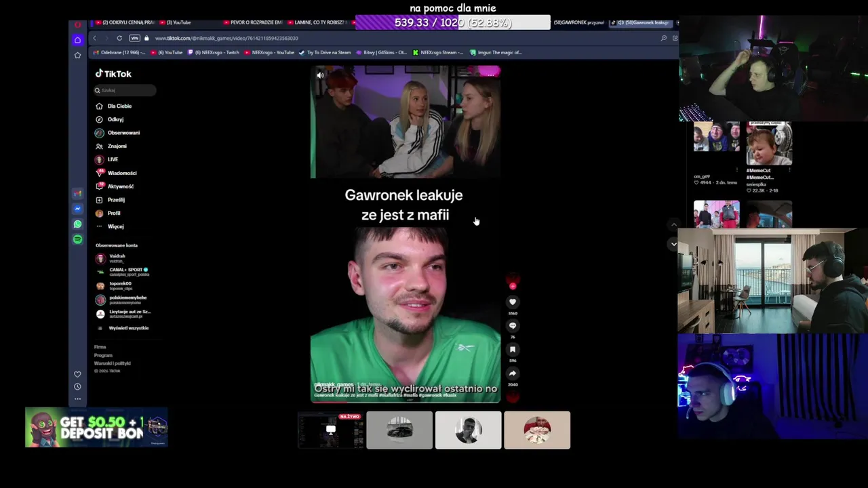Open followed account polskiememyhehe
Screen dimensions: 868x488
(121, 300)
